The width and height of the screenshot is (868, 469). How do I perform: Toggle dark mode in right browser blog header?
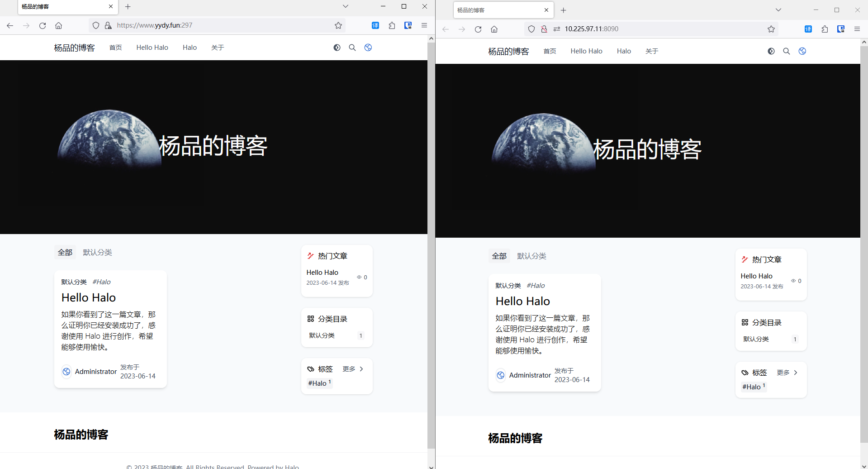[771, 51]
